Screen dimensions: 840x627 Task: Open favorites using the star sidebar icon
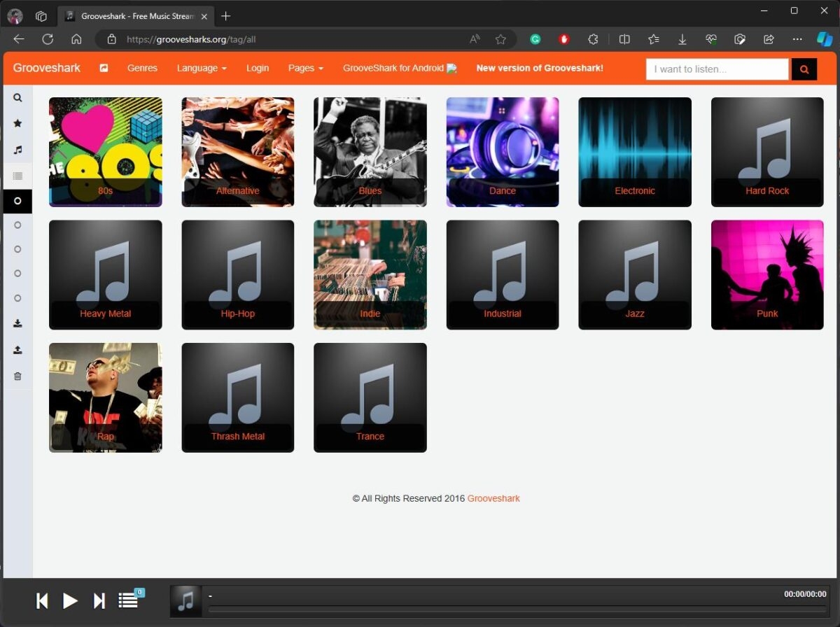(17, 123)
